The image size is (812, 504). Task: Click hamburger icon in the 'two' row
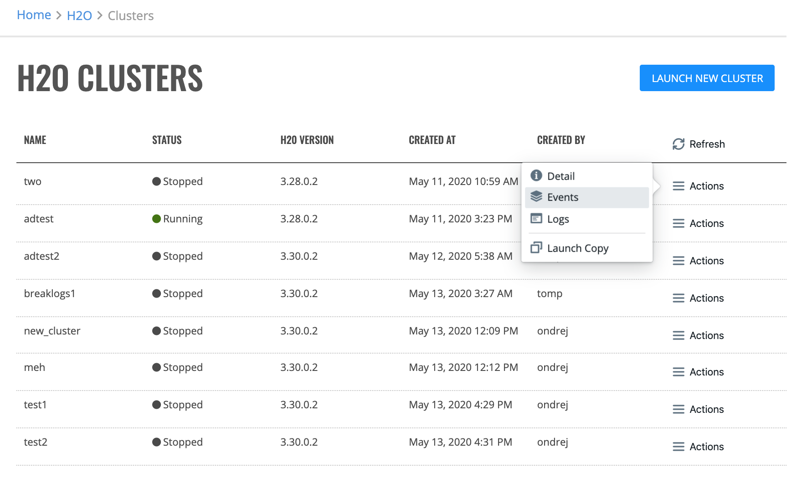[678, 186]
